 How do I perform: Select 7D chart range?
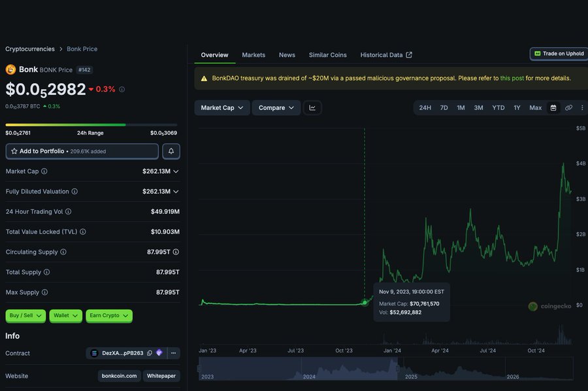pos(444,108)
